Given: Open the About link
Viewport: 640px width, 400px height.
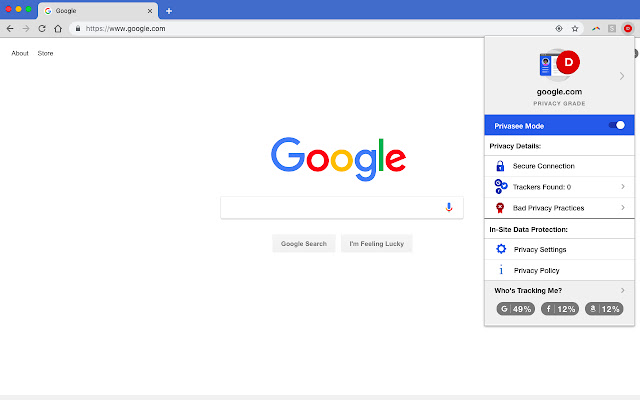Looking at the screenshot, I should click(x=20, y=53).
